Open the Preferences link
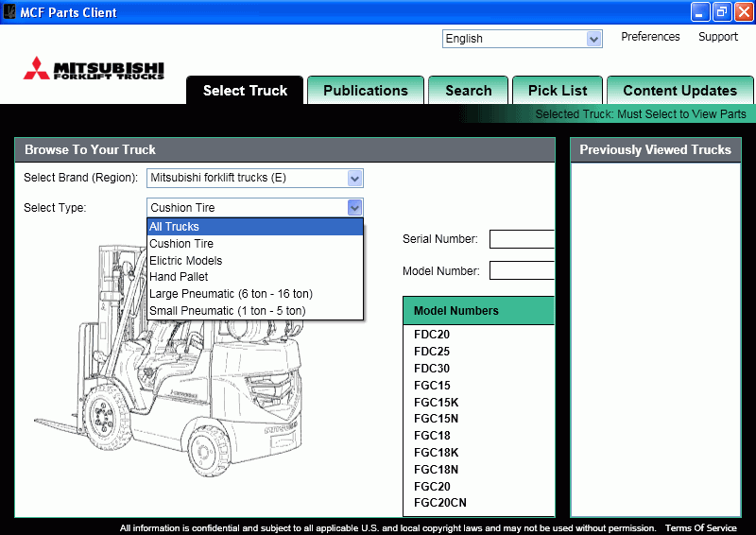 point(650,37)
